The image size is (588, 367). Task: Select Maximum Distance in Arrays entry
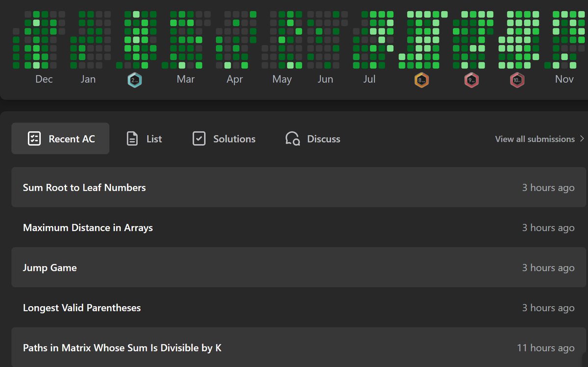[87, 227]
